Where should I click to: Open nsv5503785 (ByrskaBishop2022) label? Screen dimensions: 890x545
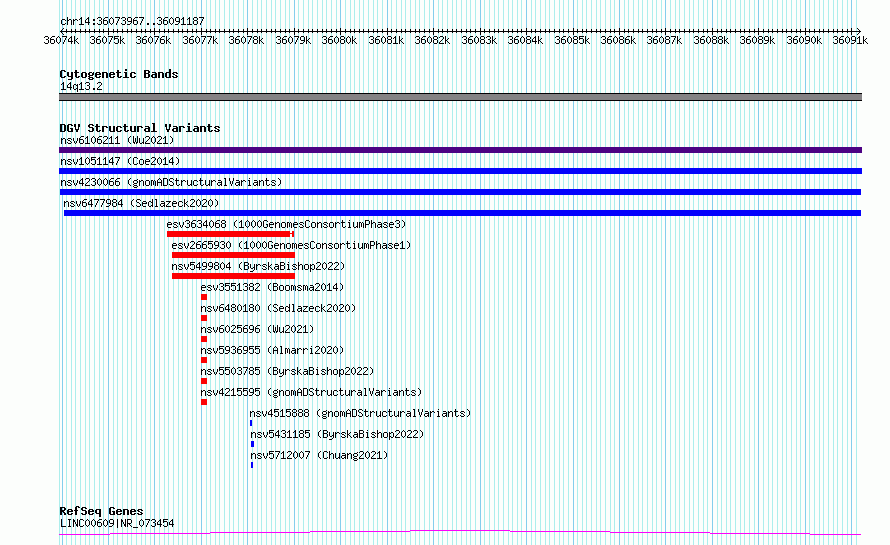point(287,371)
